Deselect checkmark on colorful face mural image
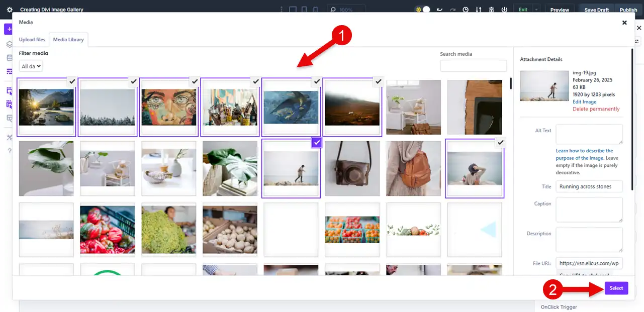This screenshot has width=644, height=312. pos(195,81)
